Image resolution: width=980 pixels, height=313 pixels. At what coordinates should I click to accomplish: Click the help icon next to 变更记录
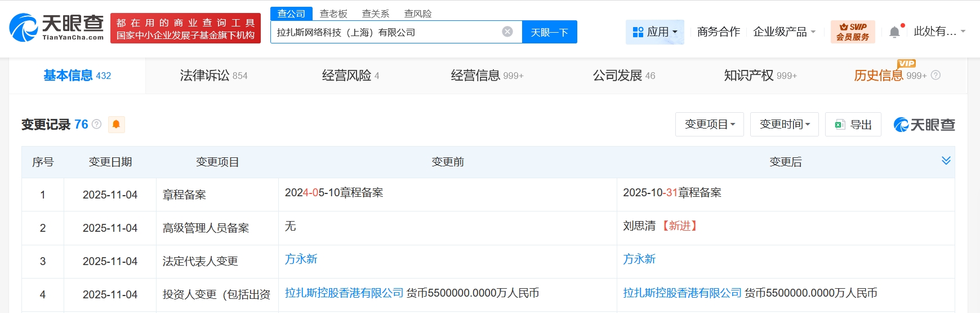point(97,124)
